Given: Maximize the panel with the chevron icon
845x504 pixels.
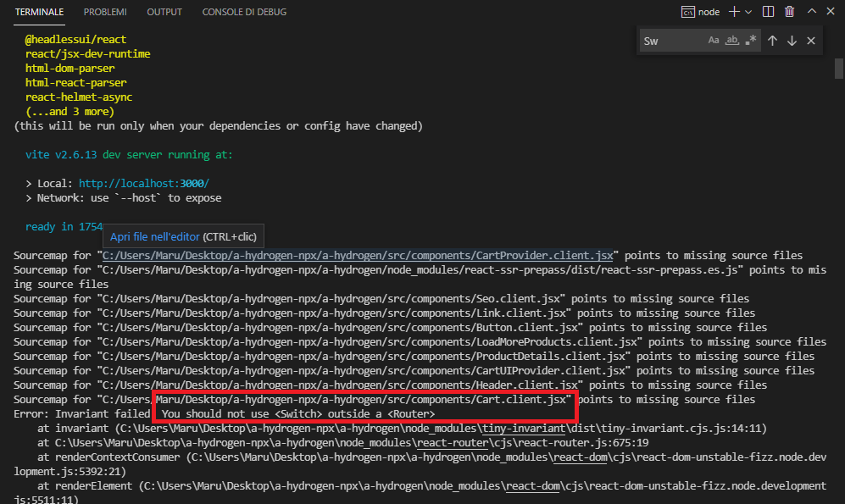Looking at the screenshot, I should coord(811,11).
